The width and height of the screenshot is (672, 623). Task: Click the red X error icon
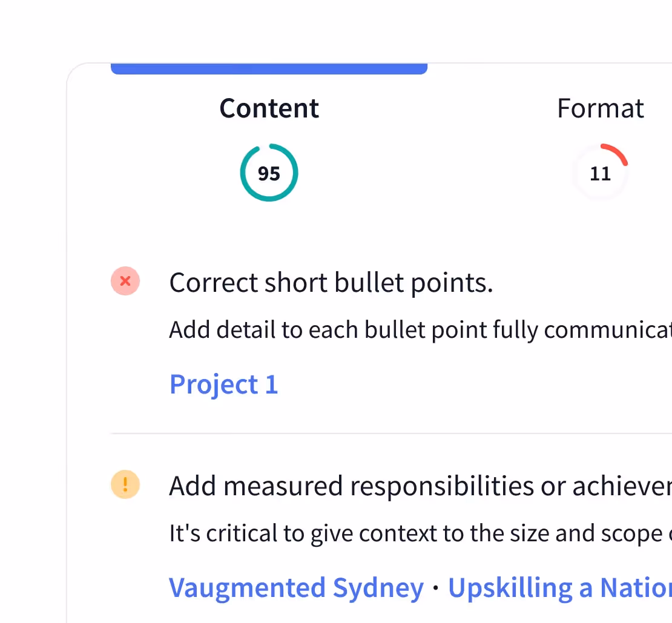tap(125, 281)
